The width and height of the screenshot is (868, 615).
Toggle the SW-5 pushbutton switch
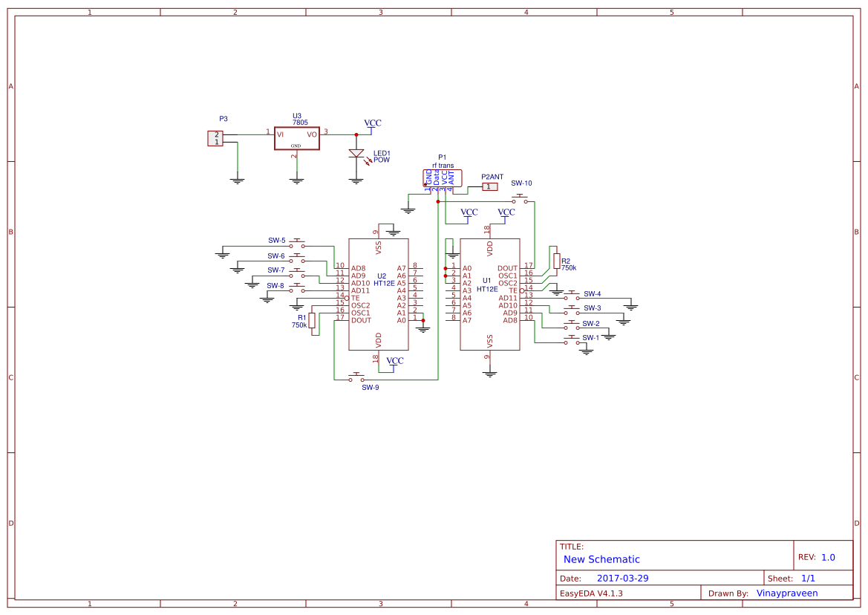297,241
